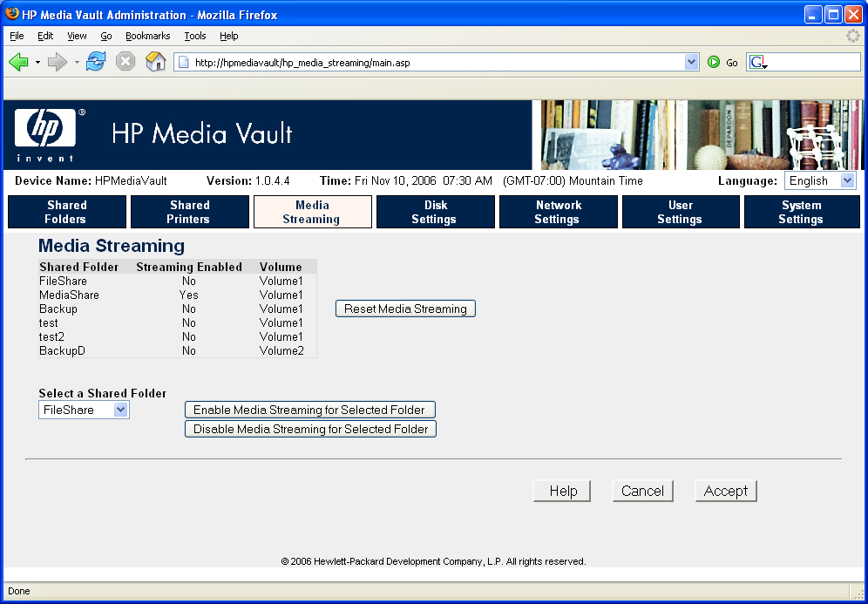Click the green Back arrow icon

18,62
